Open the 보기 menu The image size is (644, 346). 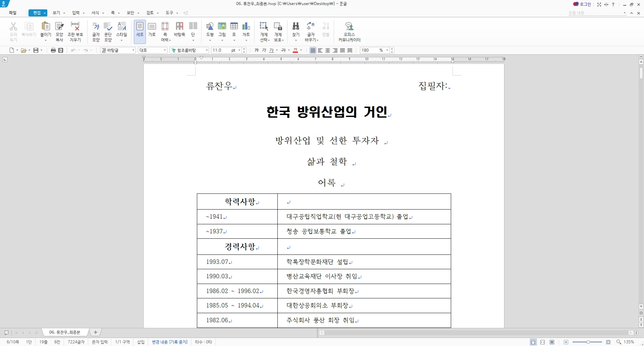[56, 13]
